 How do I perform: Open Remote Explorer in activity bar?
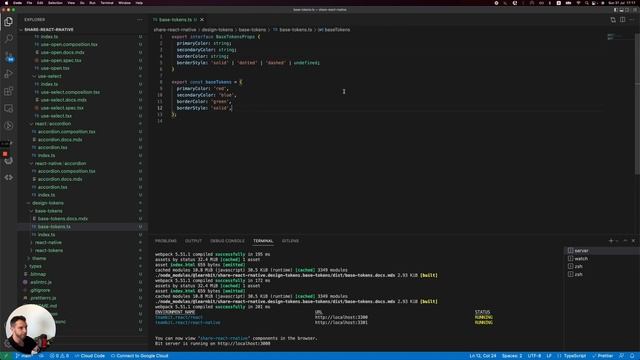[9, 109]
